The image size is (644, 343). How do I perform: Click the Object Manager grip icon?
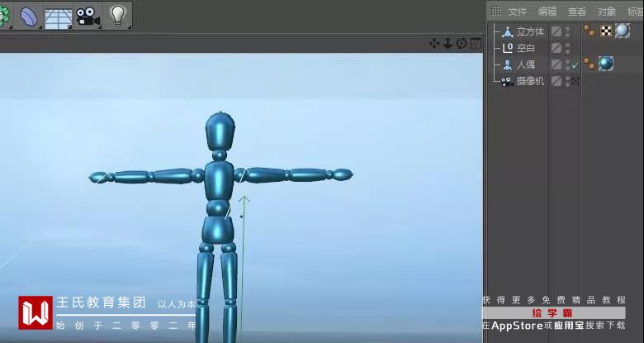coord(496,11)
